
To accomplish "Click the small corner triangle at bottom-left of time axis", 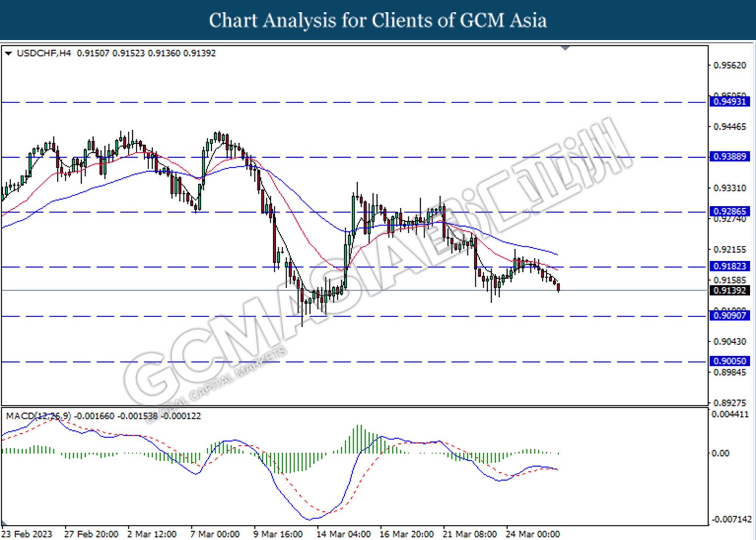I will click(x=4, y=524).
